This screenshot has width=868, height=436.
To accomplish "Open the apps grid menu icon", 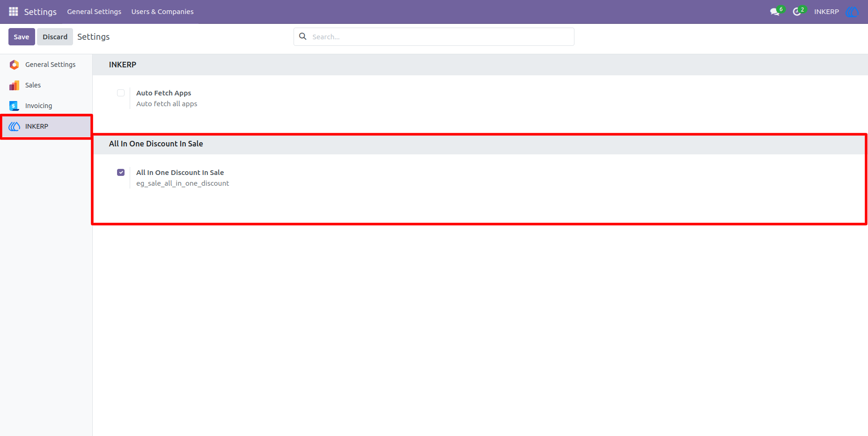I will pyautogui.click(x=14, y=11).
